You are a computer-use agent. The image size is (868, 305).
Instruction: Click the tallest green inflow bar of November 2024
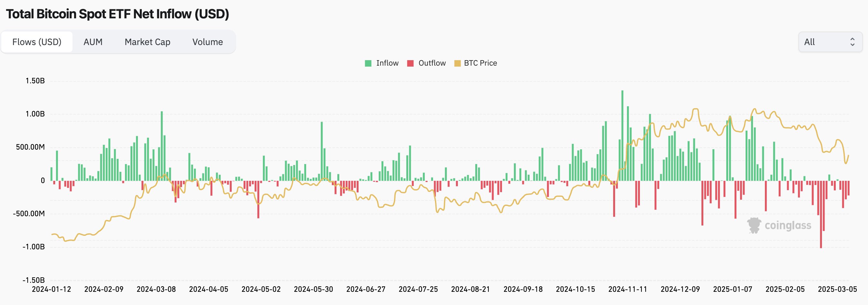tap(622, 135)
